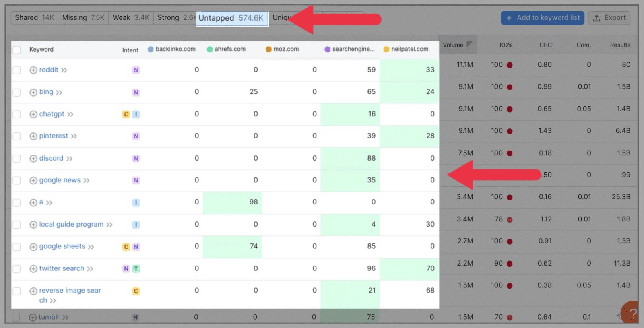Image resolution: width=644 pixels, height=328 pixels.
Task: Click the plus icon next to keyword a
Action: tap(33, 202)
